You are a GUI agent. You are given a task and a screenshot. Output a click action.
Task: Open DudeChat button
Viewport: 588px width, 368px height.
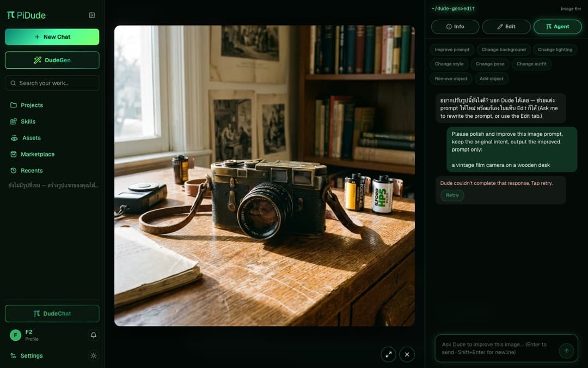click(52, 313)
